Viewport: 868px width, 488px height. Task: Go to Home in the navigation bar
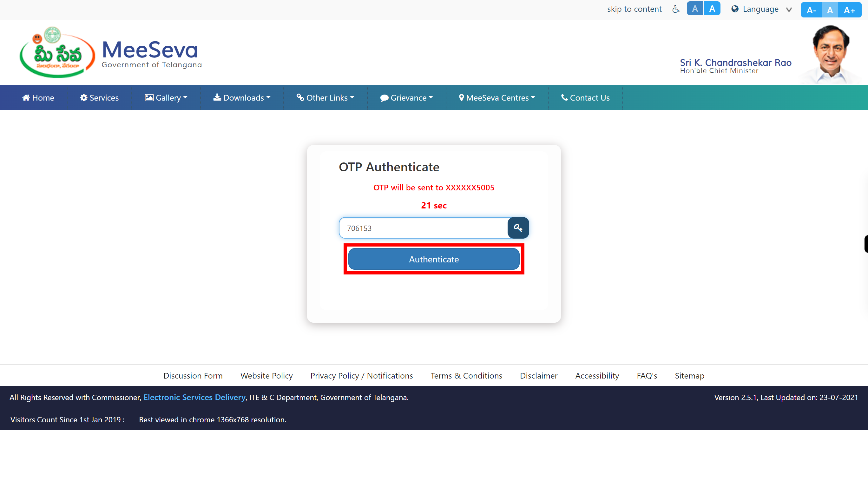[x=38, y=98]
